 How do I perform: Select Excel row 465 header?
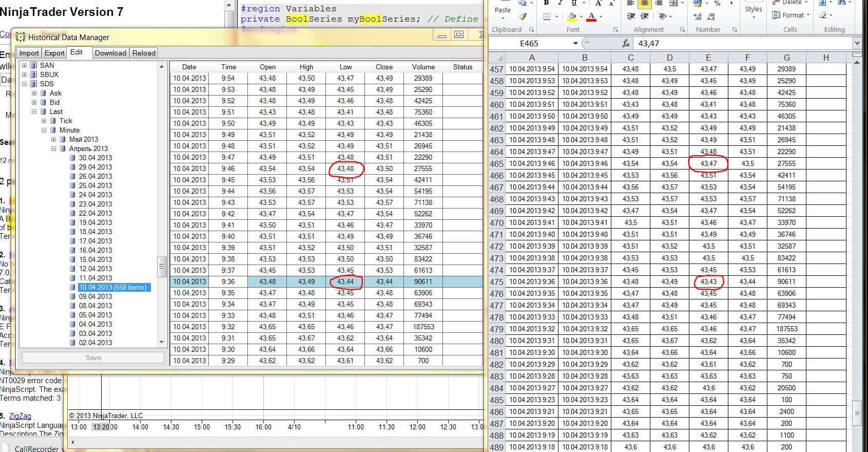click(497, 164)
